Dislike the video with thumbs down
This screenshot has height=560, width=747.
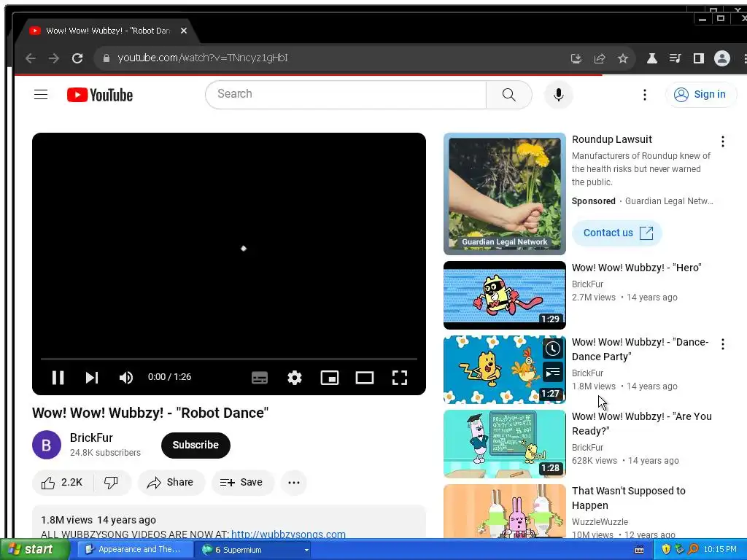coord(112,483)
